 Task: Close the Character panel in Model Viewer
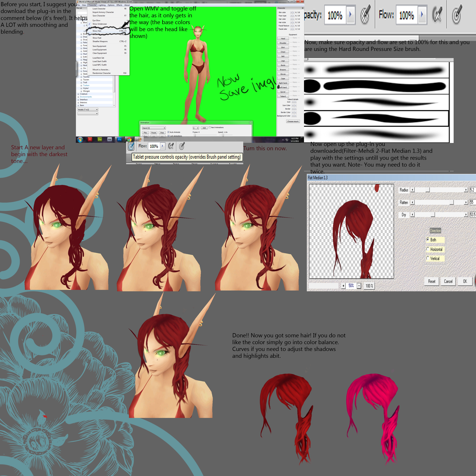(303, 8)
